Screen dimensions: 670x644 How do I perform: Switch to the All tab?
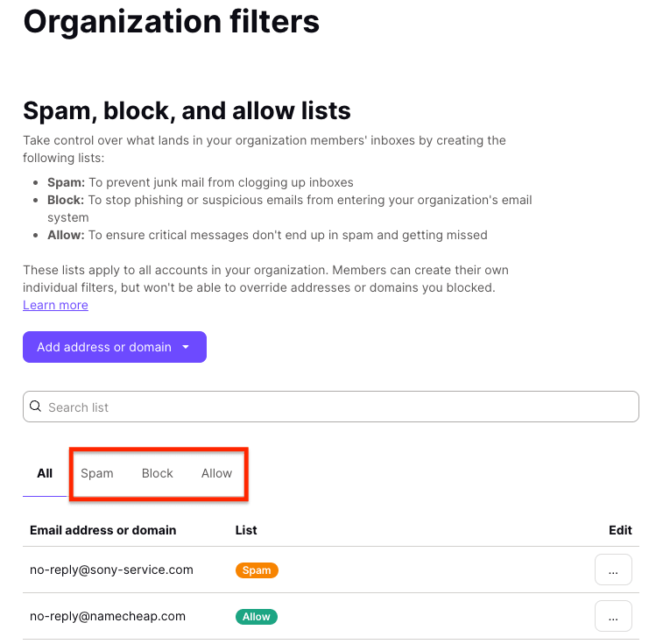click(x=45, y=473)
